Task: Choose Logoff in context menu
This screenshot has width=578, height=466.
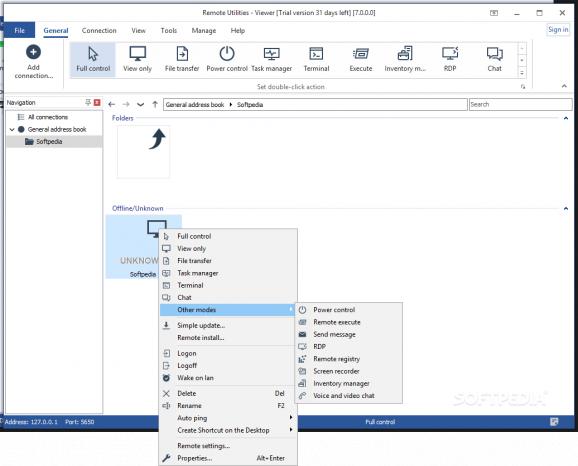Action: click(228, 365)
